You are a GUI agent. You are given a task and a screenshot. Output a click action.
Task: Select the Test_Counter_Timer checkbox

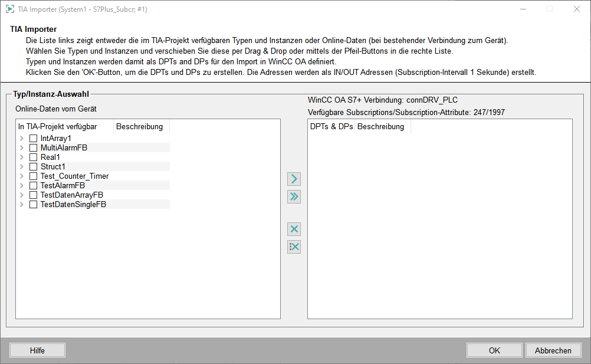click(x=33, y=176)
